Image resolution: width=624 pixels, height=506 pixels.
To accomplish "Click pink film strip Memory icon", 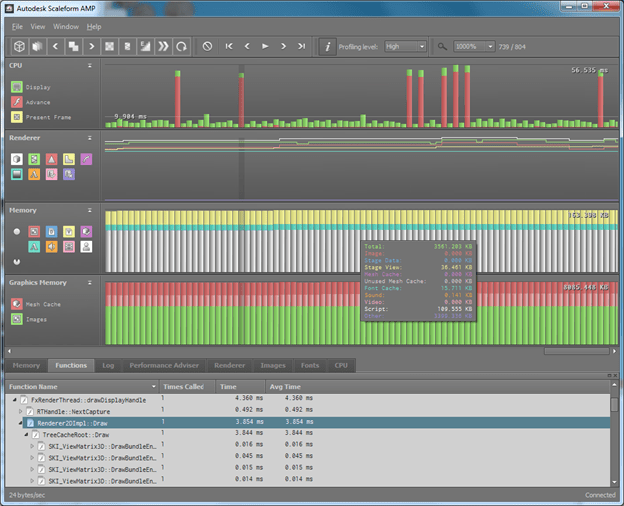I will point(69,247).
